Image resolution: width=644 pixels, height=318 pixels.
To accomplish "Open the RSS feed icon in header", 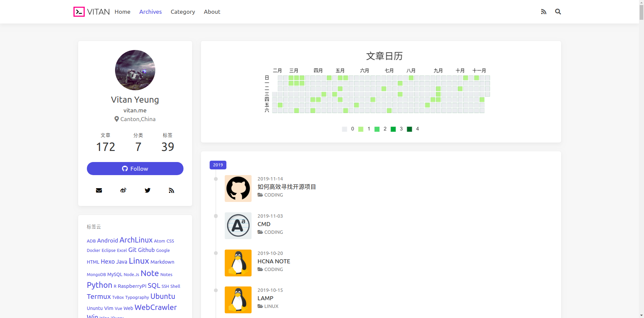I will pyautogui.click(x=544, y=12).
